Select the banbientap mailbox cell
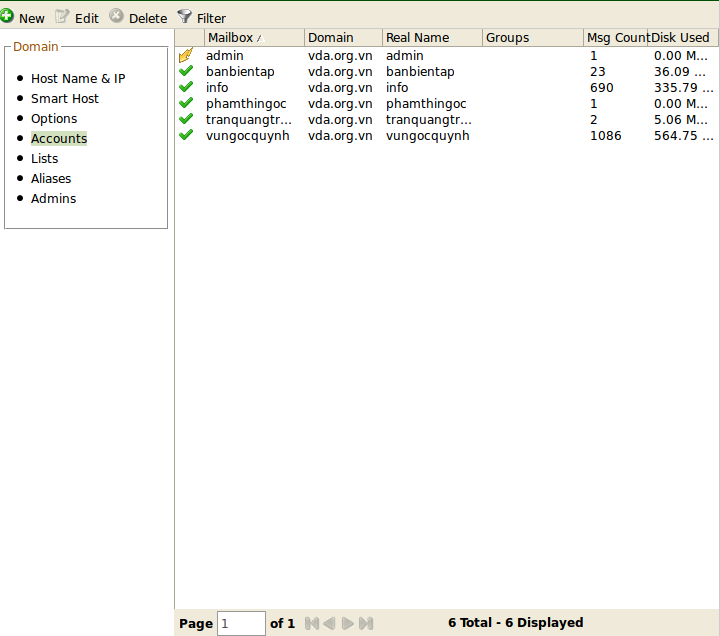 (240, 72)
